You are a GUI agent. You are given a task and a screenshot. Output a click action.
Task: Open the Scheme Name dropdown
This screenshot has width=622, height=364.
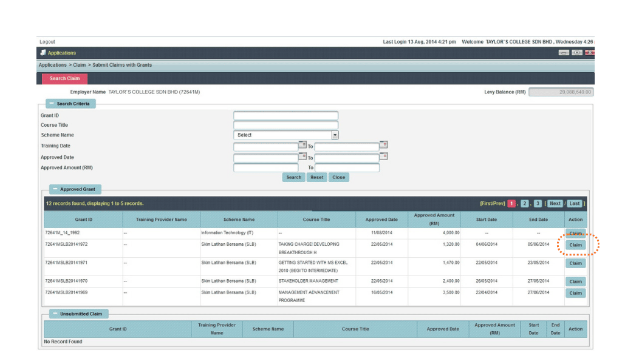[x=286, y=135]
